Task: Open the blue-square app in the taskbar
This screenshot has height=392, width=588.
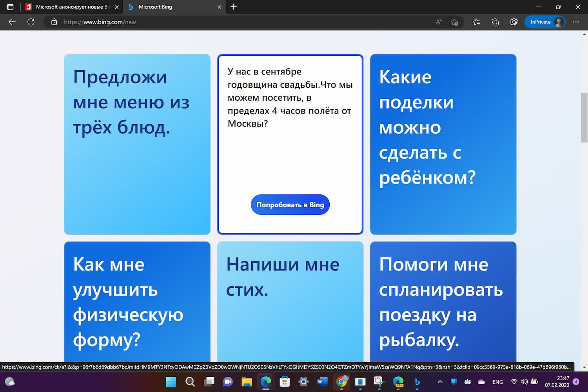Action: pos(360,382)
